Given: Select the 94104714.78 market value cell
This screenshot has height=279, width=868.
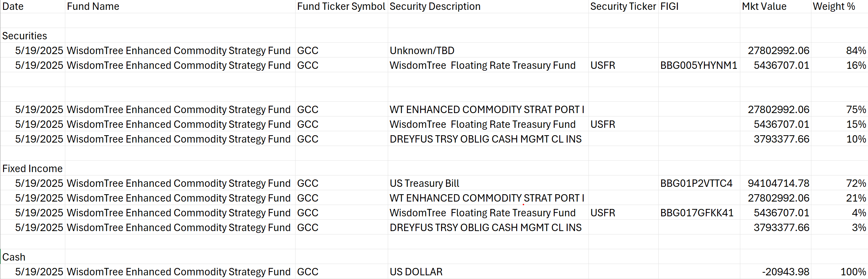Looking at the screenshot, I should 775,183.
